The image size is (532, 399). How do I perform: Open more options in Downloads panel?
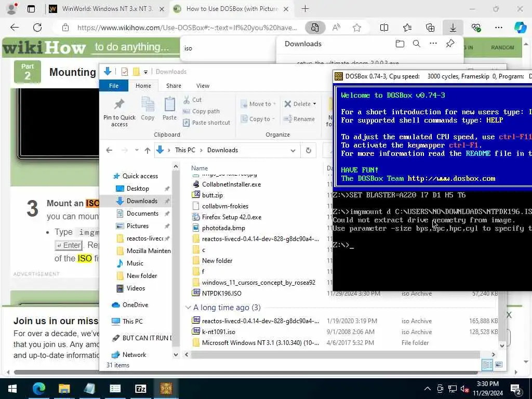point(433,44)
